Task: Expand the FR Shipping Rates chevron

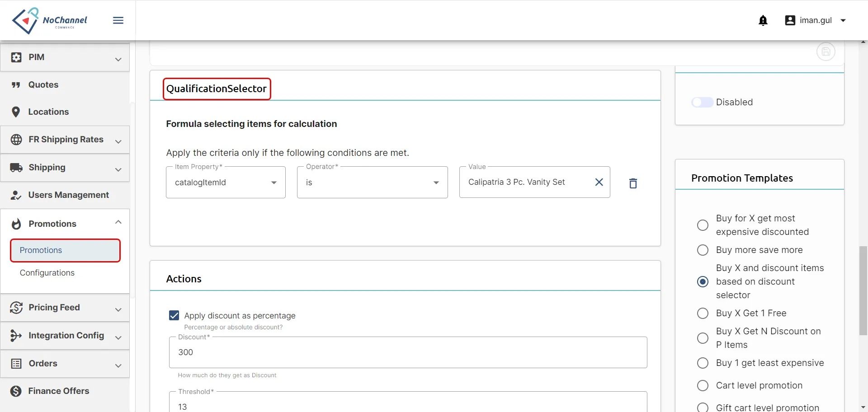Action: (x=118, y=141)
